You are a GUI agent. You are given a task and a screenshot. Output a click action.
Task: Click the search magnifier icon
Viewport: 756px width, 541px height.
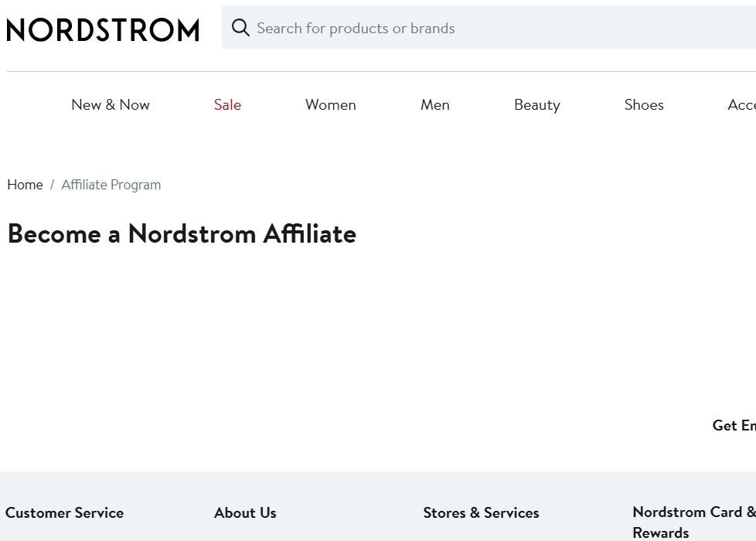[240, 28]
